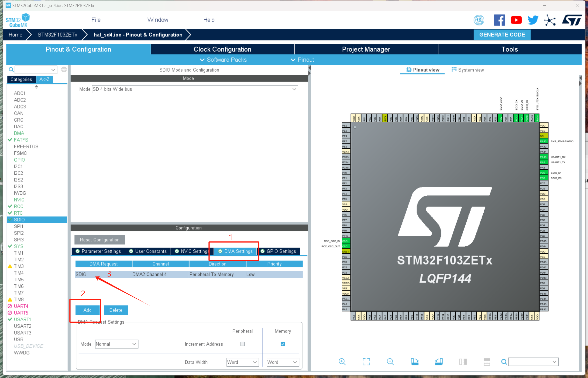Viewport: 588px width, 378px height.
Task: Open the pin search combo box
Action: click(533, 362)
